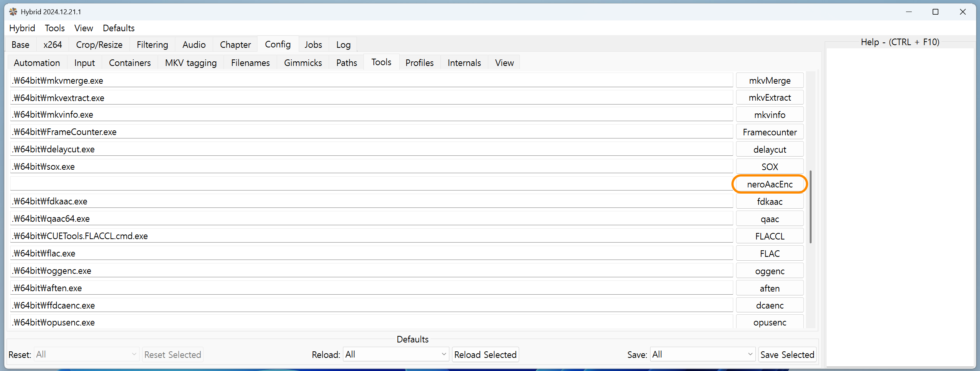The width and height of the screenshot is (980, 371).
Task: Open the Chapter tab
Action: pyautogui.click(x=235, y=45)
